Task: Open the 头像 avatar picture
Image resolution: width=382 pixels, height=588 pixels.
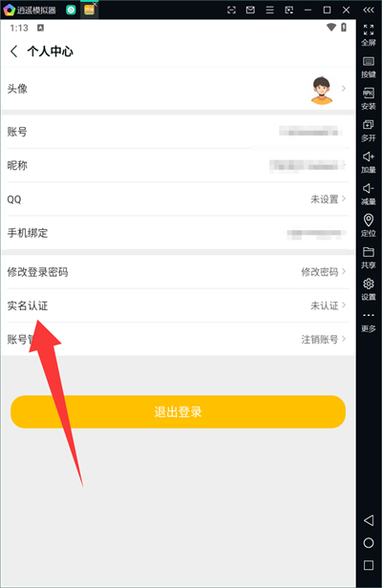Action: [x=322, y=90]
